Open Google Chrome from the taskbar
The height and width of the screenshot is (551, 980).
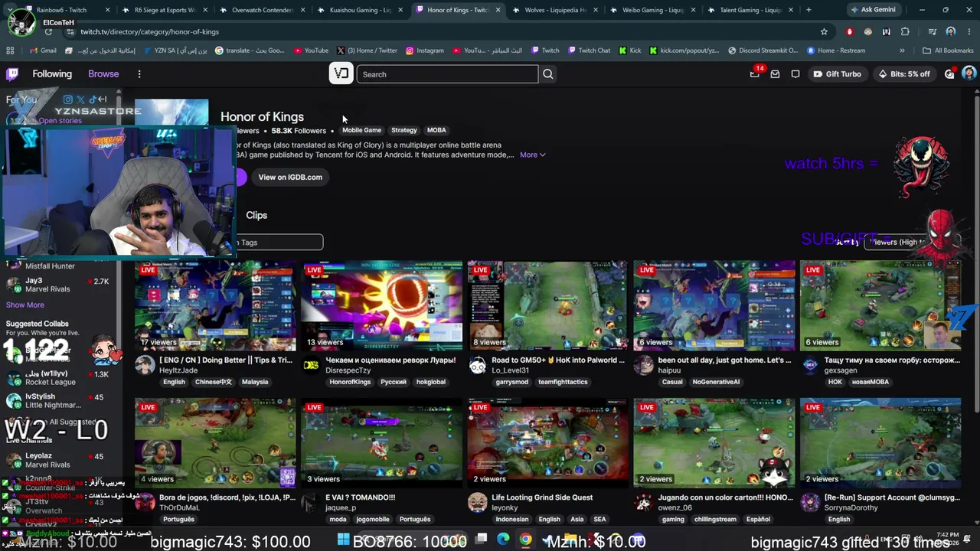[x=526, y=540]
